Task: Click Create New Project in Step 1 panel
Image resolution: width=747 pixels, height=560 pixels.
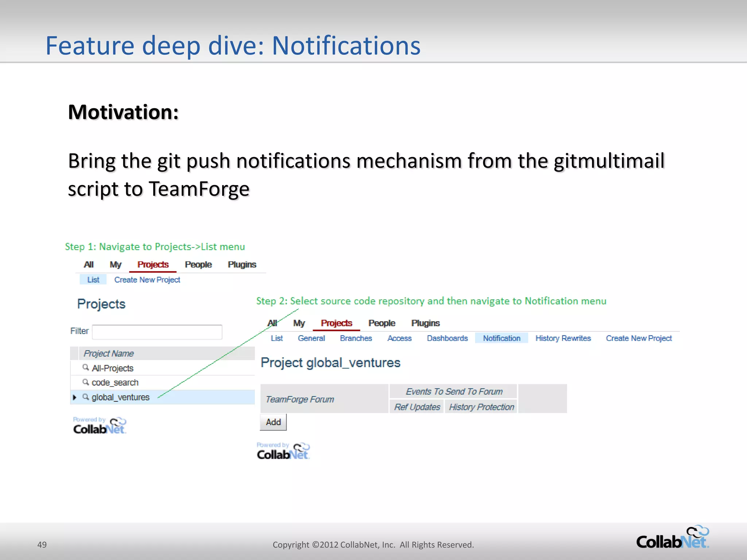Action: pyautogui.click(x=147, y=280)
